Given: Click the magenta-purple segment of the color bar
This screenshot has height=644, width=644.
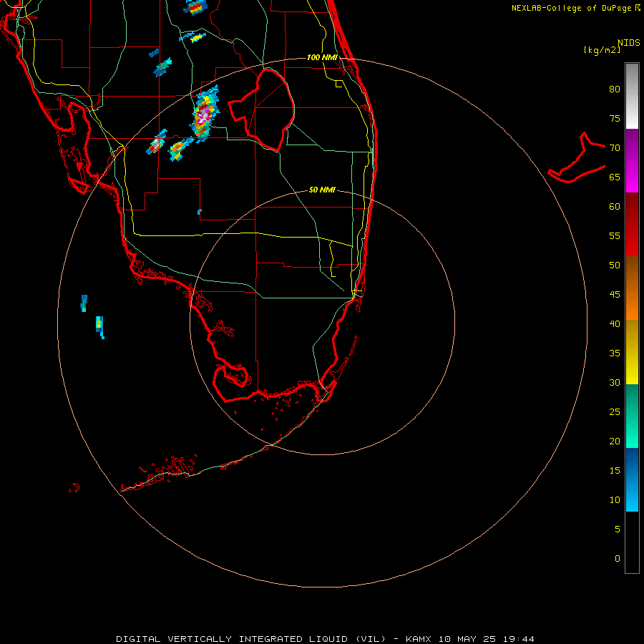Looking at the screenshot, I should coord(632,160).
